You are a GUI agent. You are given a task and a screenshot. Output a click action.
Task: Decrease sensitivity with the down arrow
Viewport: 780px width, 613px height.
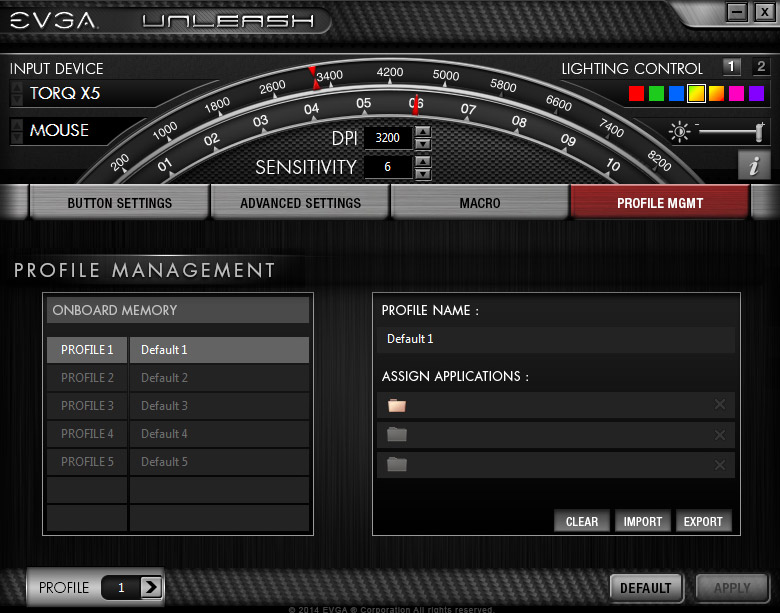423,173
